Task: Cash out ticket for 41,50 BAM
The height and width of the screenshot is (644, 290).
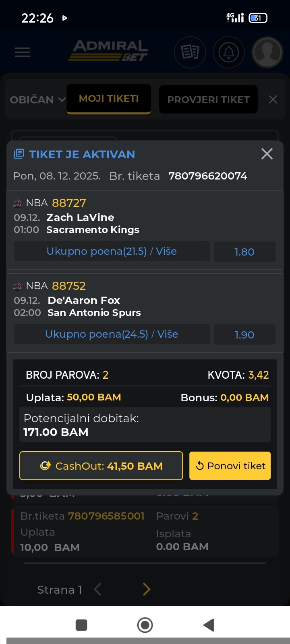Action: click(x=101, y=466)
